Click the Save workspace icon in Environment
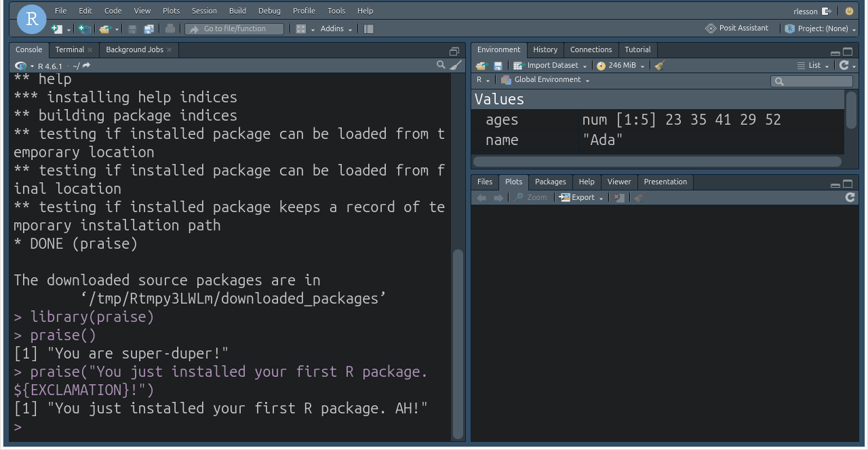This screenshot has width=868, height=450. pos(498,66)
